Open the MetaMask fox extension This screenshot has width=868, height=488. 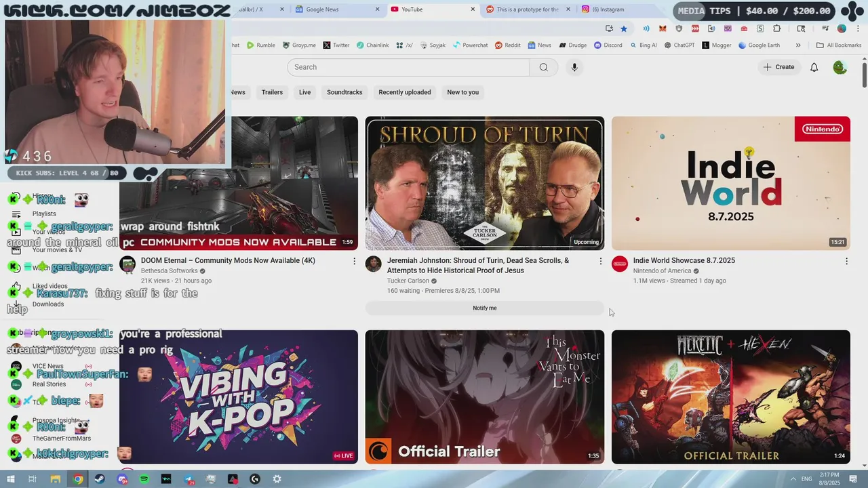point(663,28)
